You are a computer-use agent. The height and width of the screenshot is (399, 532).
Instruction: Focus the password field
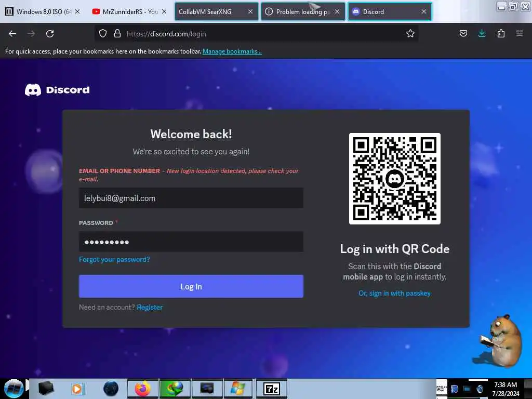(x=191, y=242)
